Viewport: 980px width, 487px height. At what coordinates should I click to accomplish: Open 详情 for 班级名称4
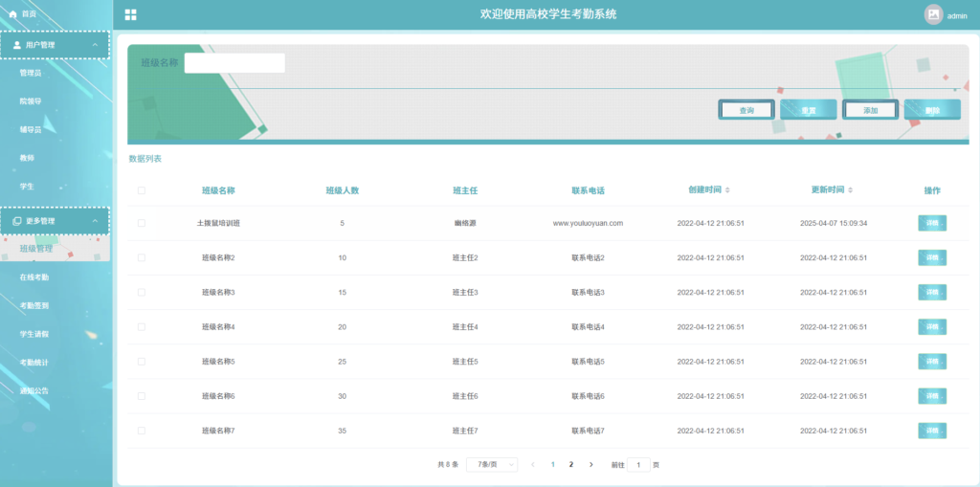932,327
